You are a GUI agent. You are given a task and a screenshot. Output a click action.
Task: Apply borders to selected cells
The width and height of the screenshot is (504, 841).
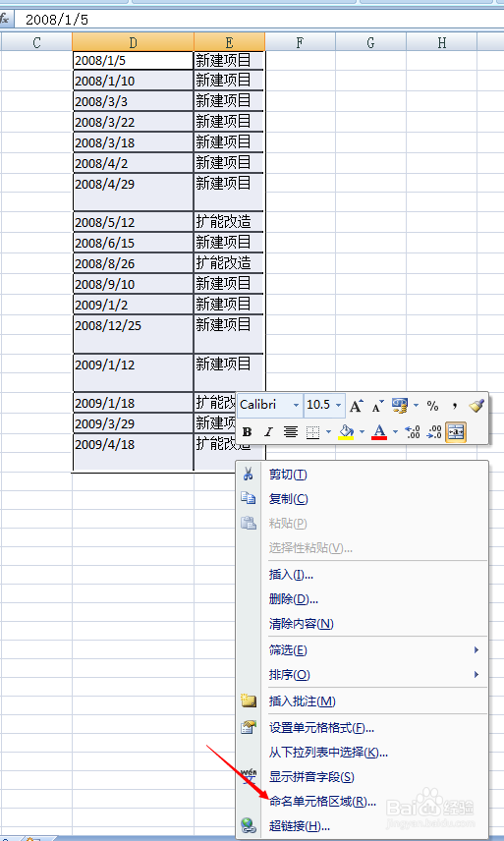(312, 431)
